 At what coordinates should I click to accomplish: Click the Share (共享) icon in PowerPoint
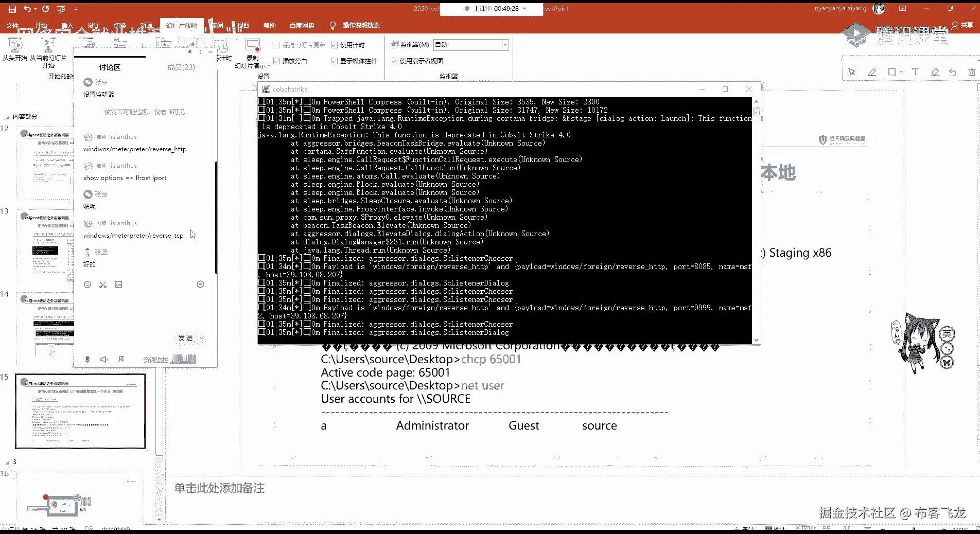coord(955,25)
